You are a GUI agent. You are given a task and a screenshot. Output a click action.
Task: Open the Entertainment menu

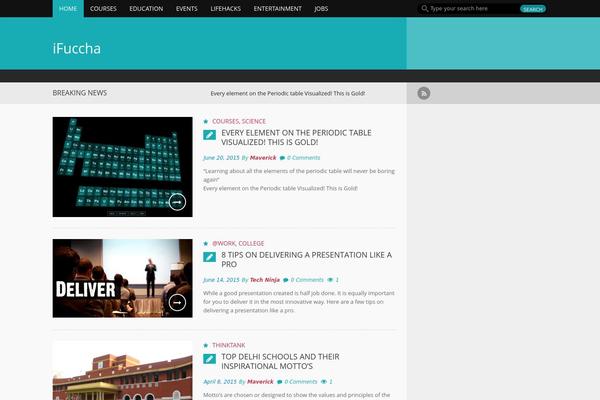(277, 8)
